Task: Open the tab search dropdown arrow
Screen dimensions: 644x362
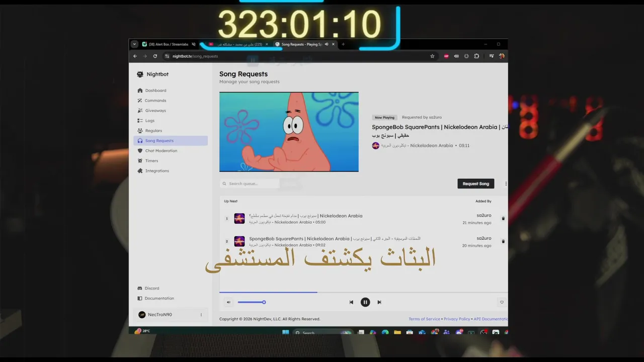Action: coord(134,44)
